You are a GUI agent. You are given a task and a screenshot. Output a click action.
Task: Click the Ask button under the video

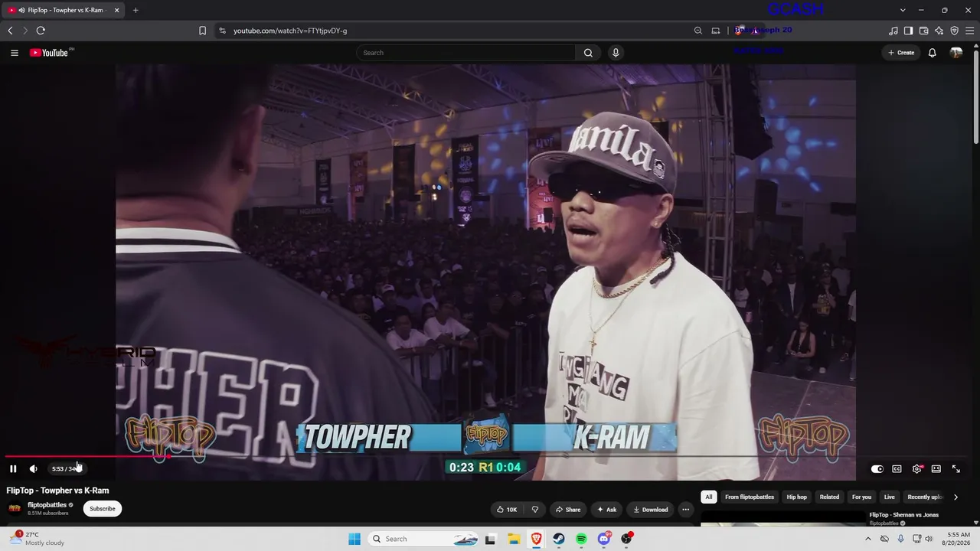click(606, 510)
